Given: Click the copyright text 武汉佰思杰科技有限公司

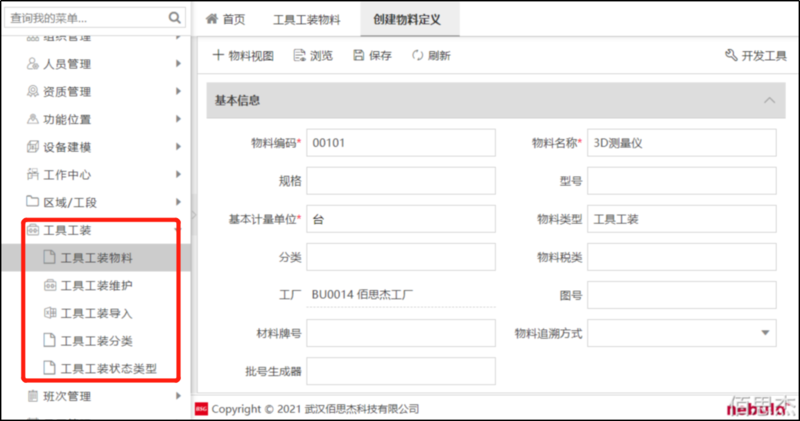Looking at the screenshot, I should click(362, 409).
